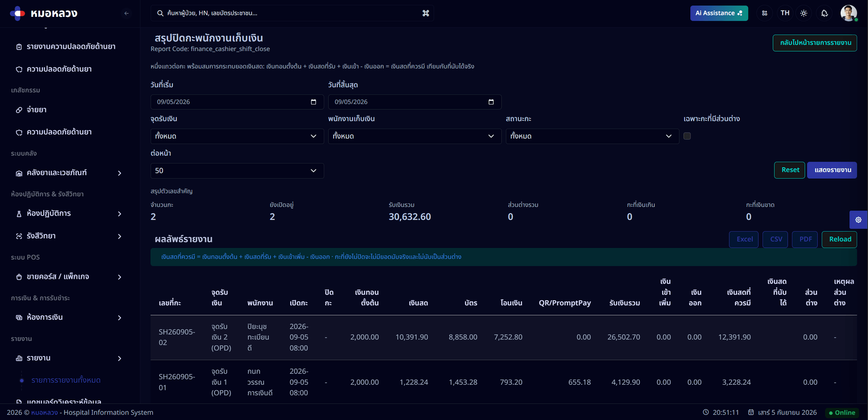Click the ขายคอร์ส / แพ็กเกจ bag icon

(19, 277)
